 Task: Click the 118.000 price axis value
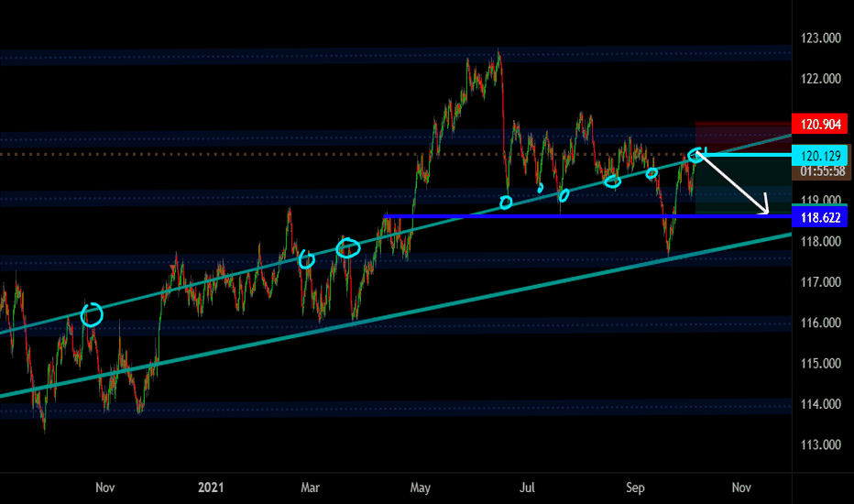821,241
